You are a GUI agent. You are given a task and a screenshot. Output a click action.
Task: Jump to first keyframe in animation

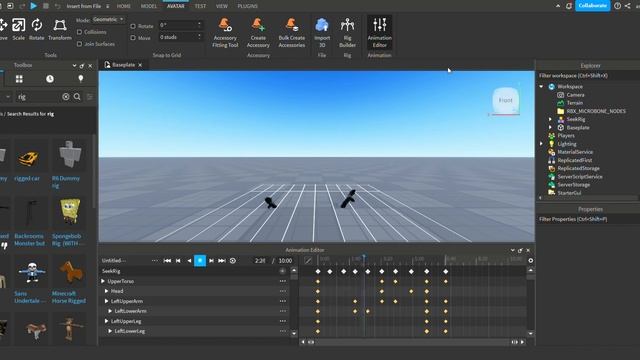tap(167, 260)
